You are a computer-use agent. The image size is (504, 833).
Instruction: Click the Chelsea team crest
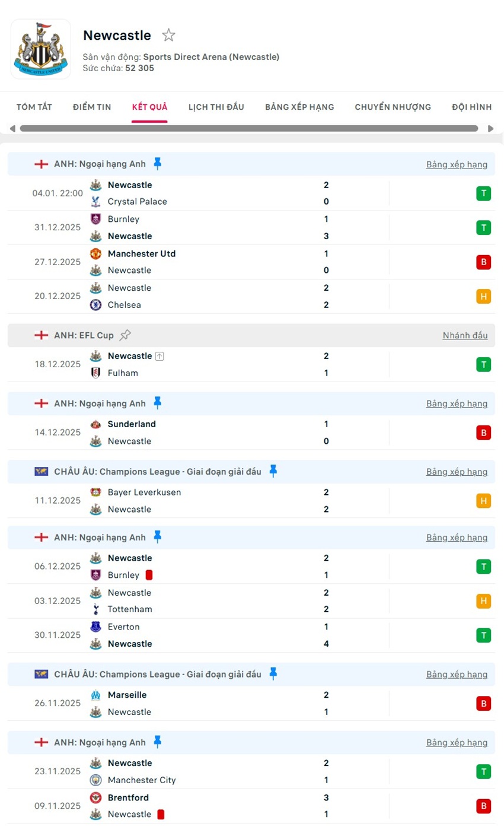point(96,304)
